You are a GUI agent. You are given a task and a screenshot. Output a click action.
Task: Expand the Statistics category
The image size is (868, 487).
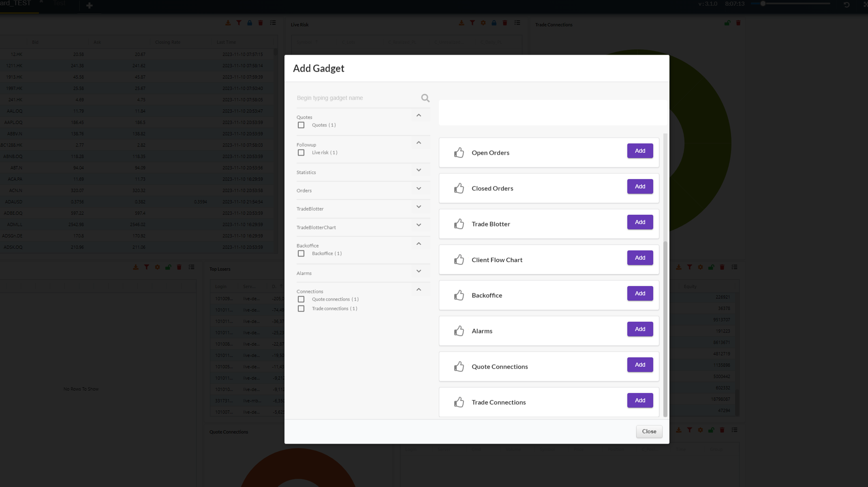[419, 170]
